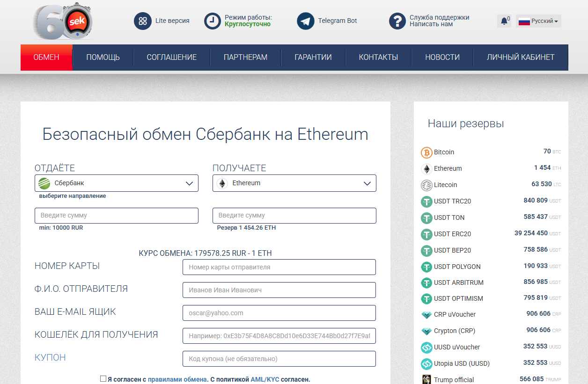Viewport: 588px width, 384px height.
Task: Click the Введите сумму amount field
Action: tap(116, 215)
